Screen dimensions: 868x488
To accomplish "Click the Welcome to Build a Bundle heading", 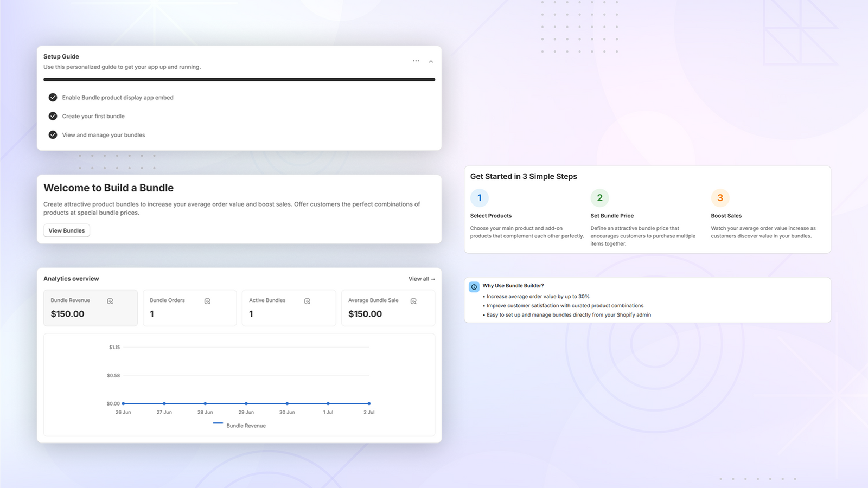I will 108,188.
